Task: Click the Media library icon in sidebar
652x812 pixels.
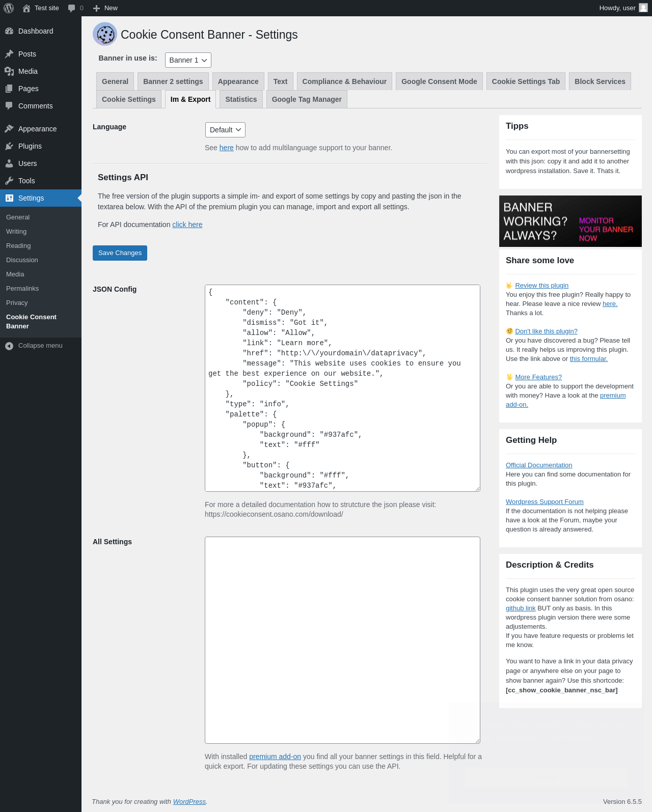Action: (x=9, y=71)
